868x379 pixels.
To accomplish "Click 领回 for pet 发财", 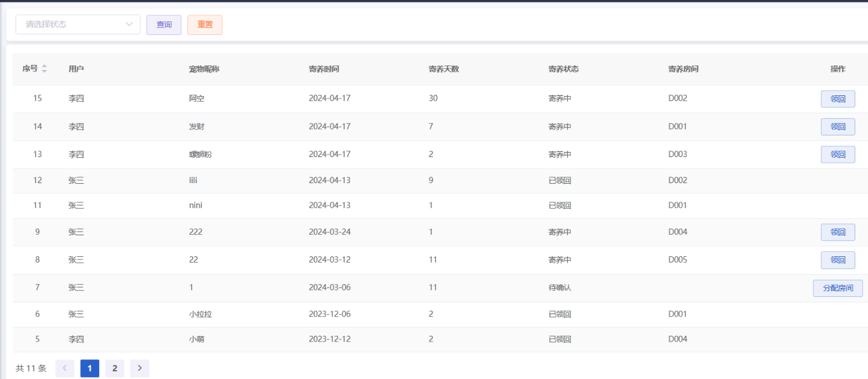I will click(x=837, y=127).
